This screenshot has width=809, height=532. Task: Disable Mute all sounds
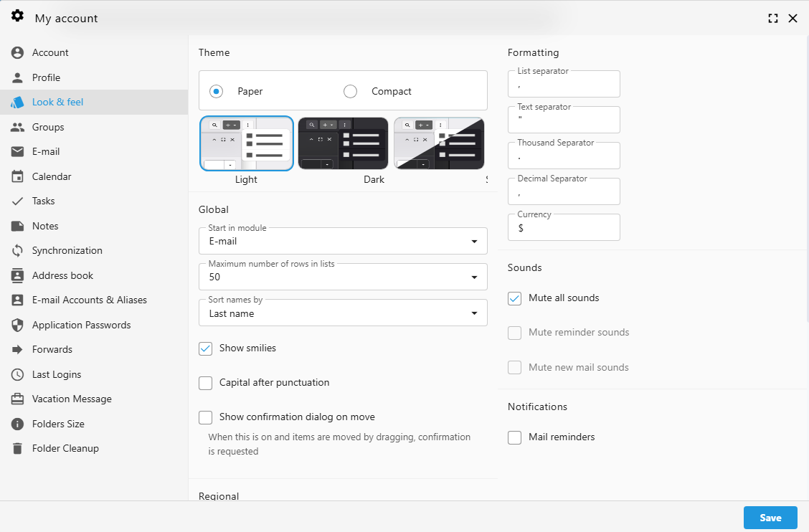[x=514, y=298]
